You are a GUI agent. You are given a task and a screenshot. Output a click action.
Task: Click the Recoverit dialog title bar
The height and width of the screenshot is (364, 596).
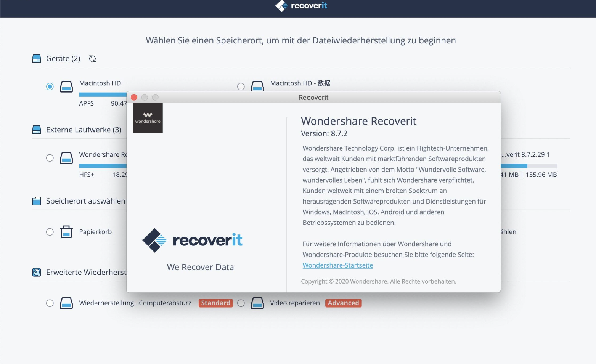pos(313,97)
